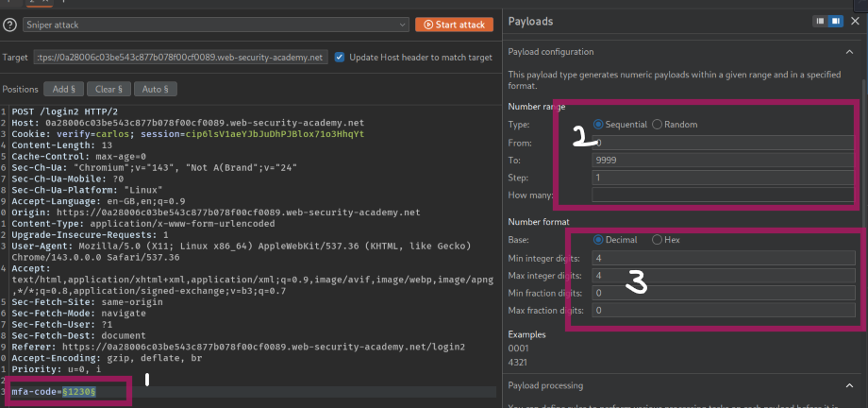Click the Min integer digits field

[x=724, y=258]
